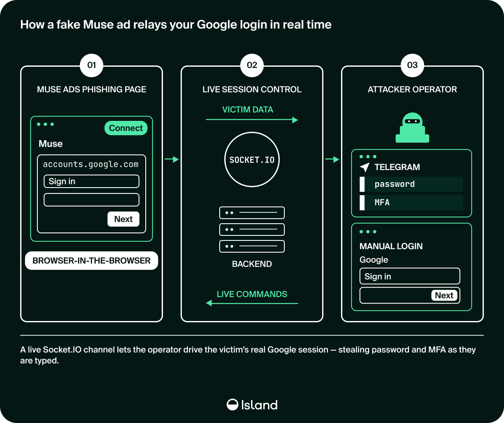The width and height of the screenshot is (504, 423).
Task: Click the Google label under Manual Login
Action: click(374, 260)
